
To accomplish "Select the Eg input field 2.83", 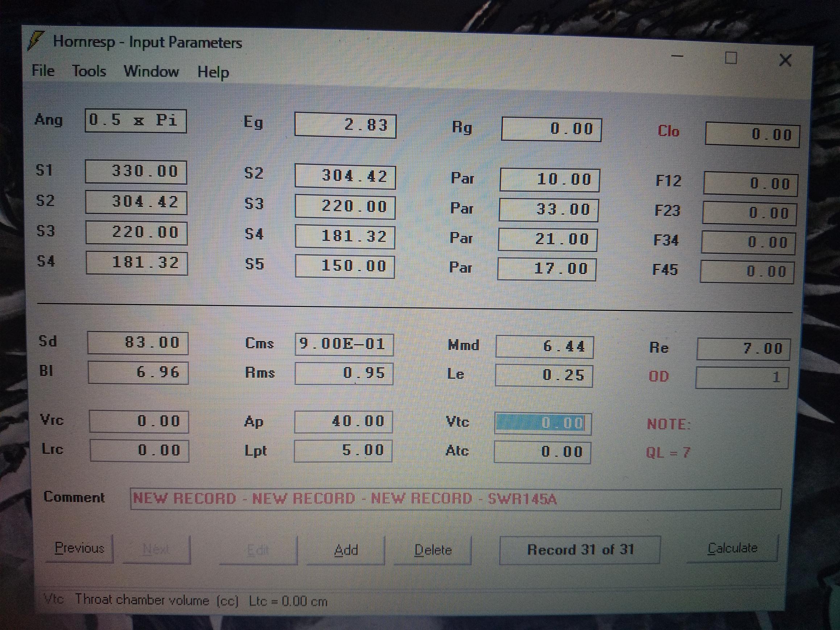I will click(x=345, y=125).
